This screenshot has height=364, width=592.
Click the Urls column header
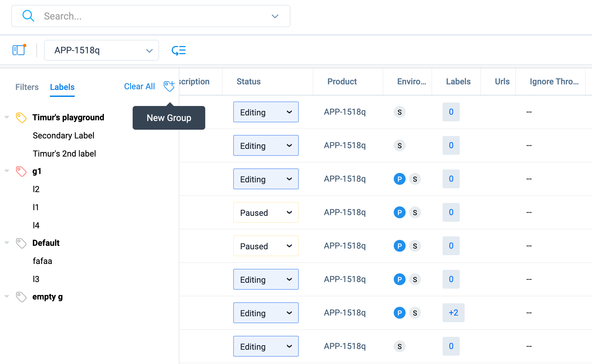(502, 82)
